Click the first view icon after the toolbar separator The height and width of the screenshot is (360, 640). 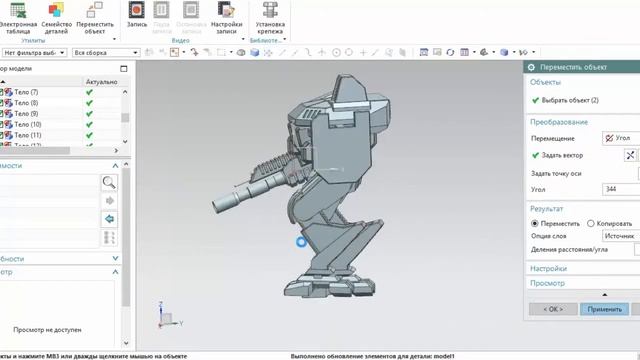pyautogui.click(x=424, y=52)
